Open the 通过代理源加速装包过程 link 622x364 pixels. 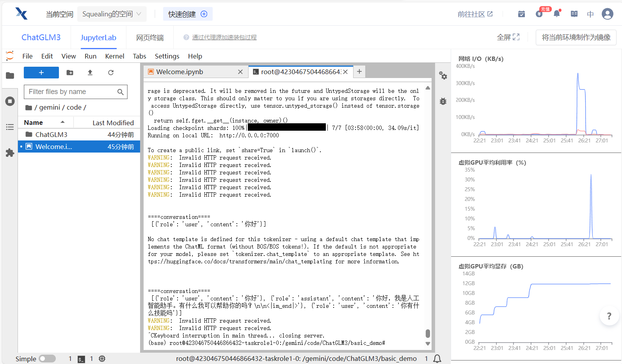pos(224,37)
